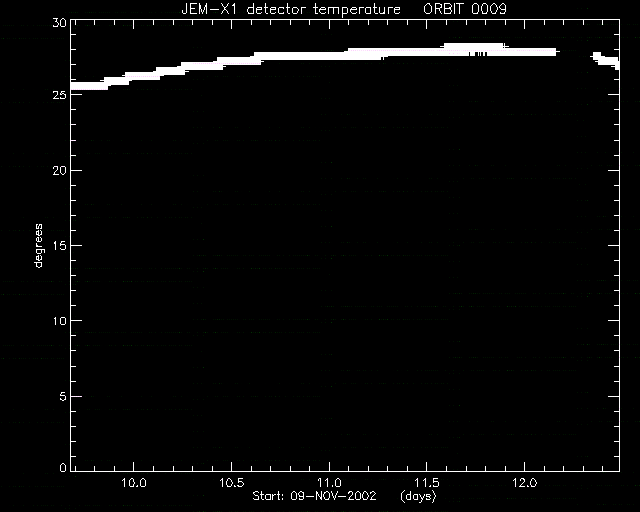The image size is (640, 512).
Task: Click the x-axis tick label 11.5
Action: [427, 483]
